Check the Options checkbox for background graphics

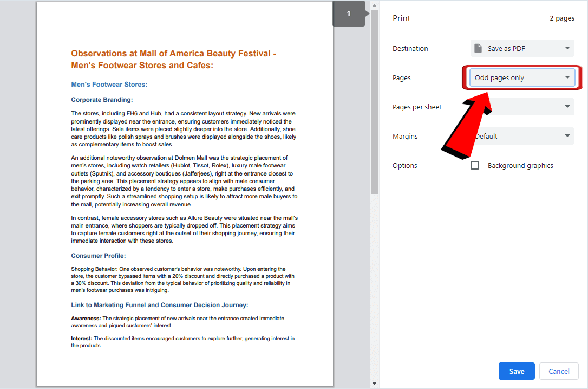pyautogui.click(x=475, y=165)
